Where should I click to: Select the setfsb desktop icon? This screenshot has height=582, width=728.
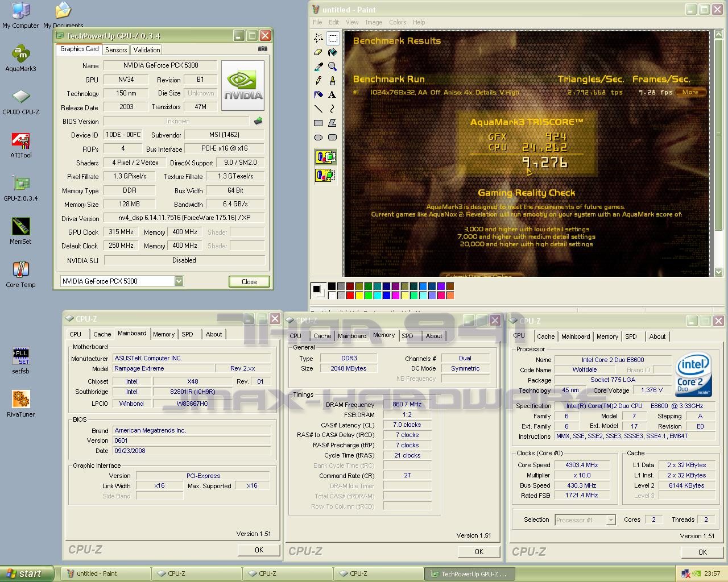[x=20, y=361]
